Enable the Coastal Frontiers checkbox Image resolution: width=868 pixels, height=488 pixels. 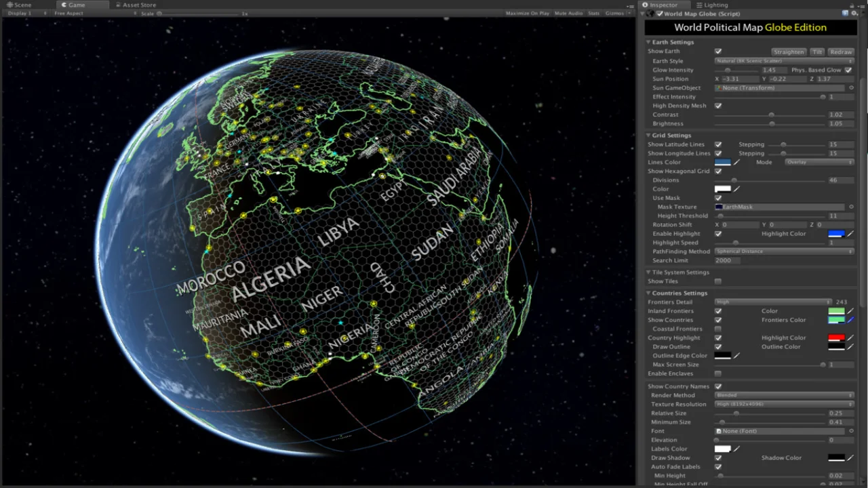(718, 329)
